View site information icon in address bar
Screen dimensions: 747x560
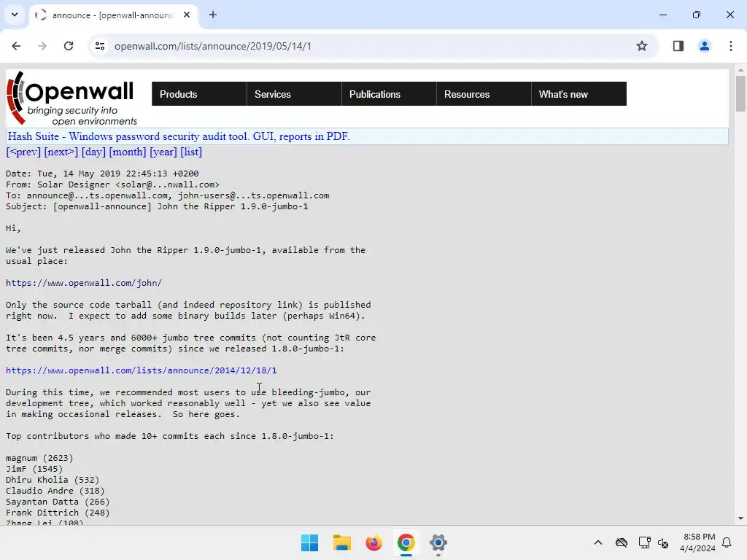[100, 46]
